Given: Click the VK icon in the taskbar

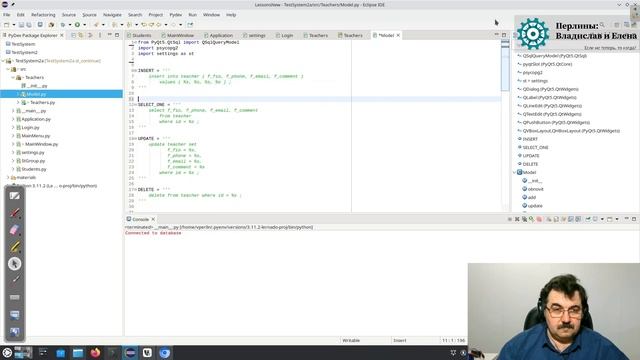Looking at the screenshot, I should click(147, 353).
